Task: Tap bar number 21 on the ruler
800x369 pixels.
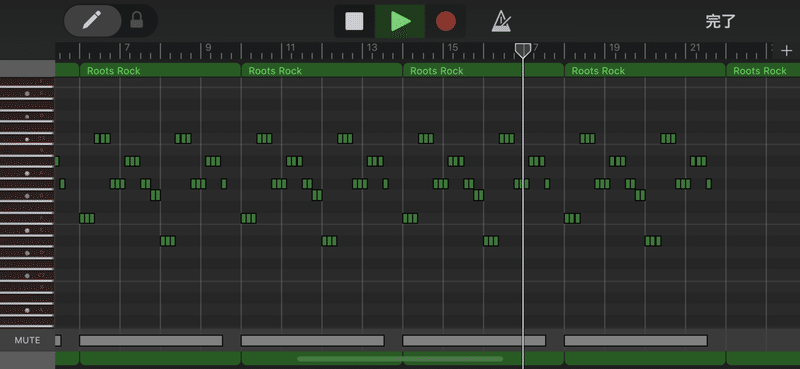Action: 695,48
